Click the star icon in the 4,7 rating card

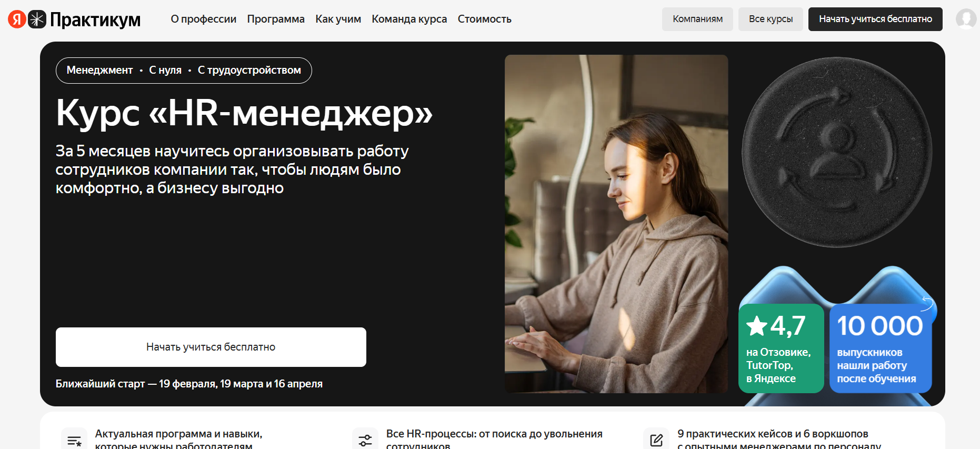[757, 326]
